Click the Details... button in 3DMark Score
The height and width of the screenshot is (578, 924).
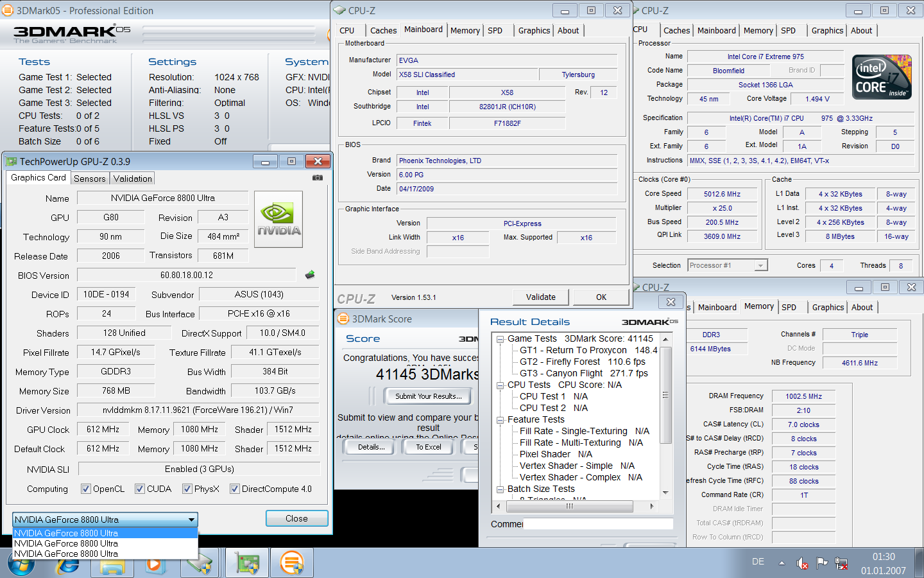click(372, 447)
